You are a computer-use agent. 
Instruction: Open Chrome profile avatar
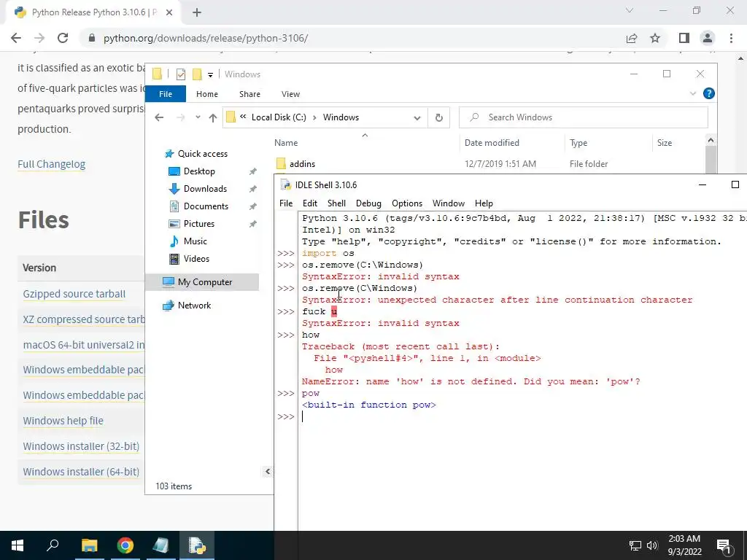click(x=708, y=38)
